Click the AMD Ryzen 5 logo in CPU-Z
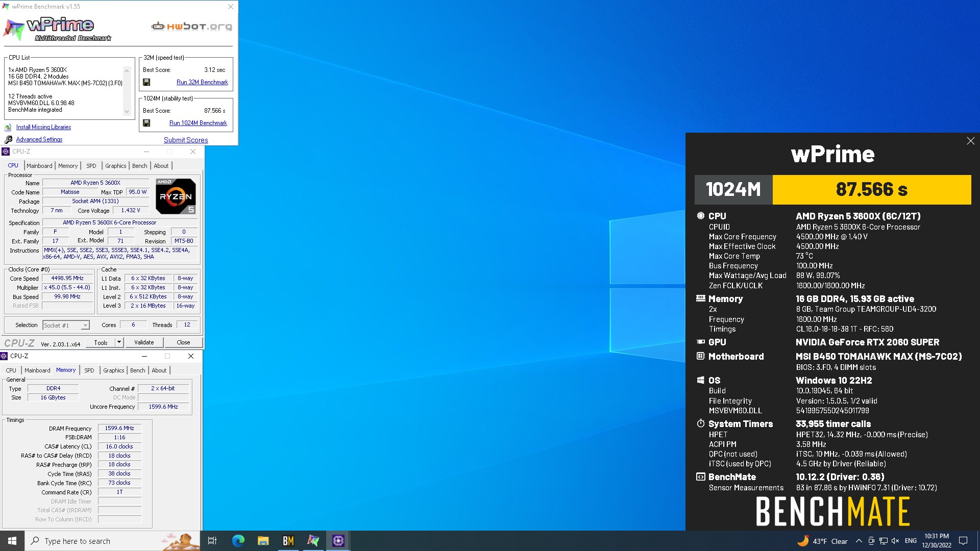 (176, 196)
